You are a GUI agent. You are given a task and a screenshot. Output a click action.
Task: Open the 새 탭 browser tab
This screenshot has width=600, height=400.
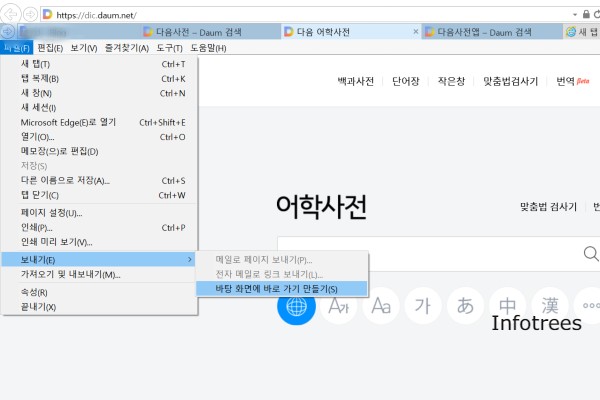582,32
